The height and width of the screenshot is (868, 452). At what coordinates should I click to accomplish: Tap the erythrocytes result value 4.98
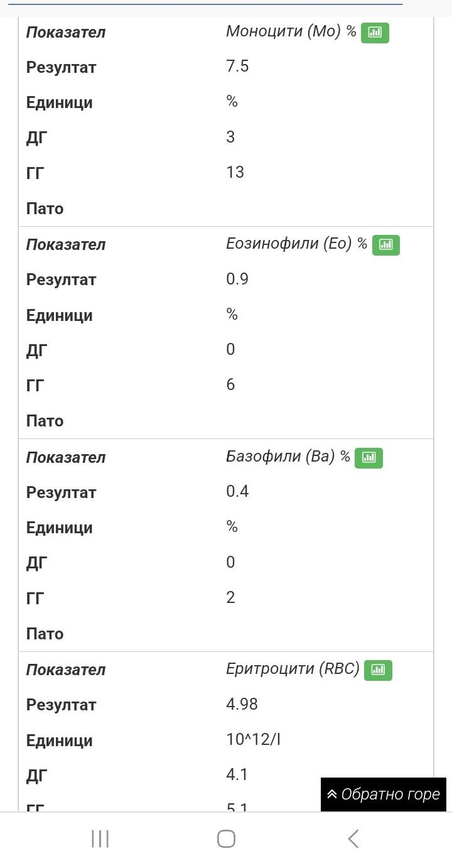(242, 704)
